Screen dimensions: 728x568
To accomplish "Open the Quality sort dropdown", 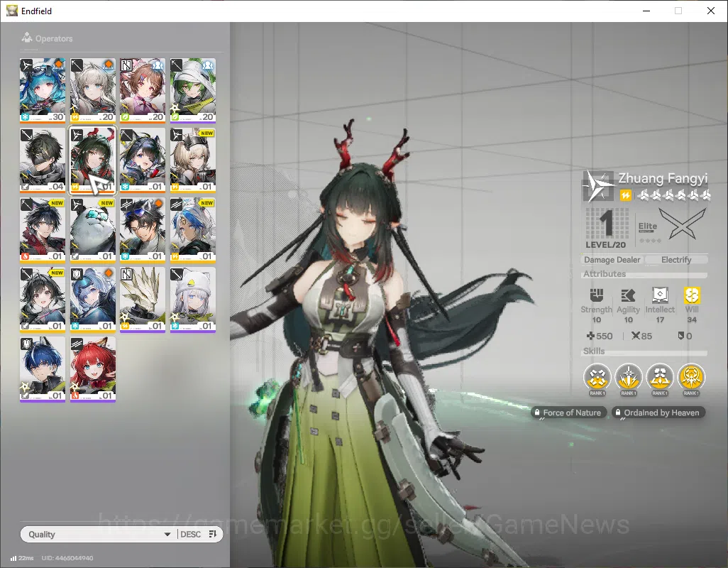I will coord(99,534).
